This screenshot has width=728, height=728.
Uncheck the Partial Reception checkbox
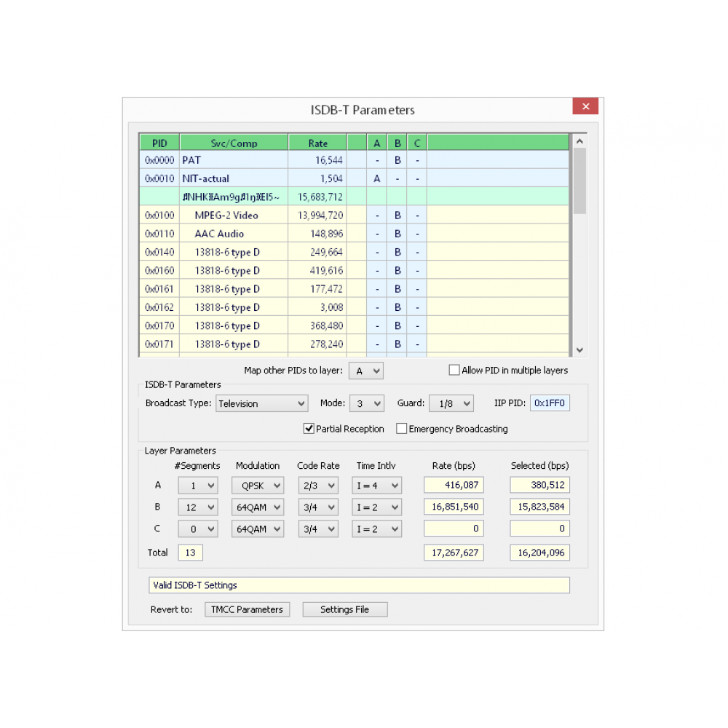point(309,429)
